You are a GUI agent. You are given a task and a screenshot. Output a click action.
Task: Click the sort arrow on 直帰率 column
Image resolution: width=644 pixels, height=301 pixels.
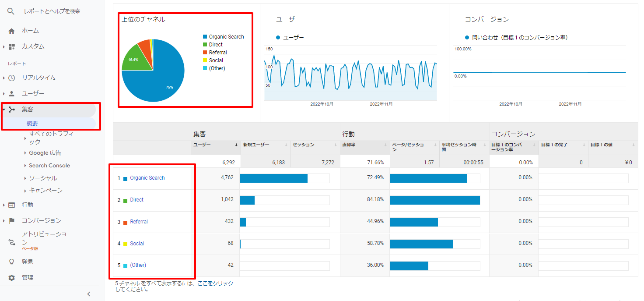385,145
